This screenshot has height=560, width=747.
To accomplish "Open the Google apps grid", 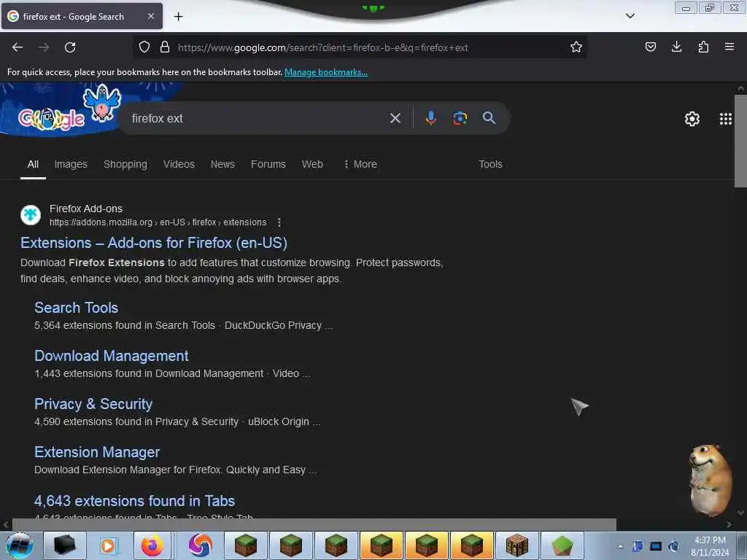I will (726, 119).
